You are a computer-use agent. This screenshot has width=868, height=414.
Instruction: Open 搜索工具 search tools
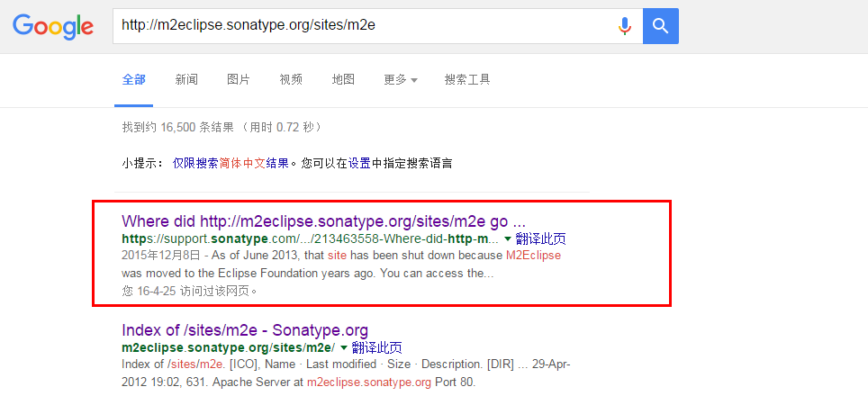467,80
